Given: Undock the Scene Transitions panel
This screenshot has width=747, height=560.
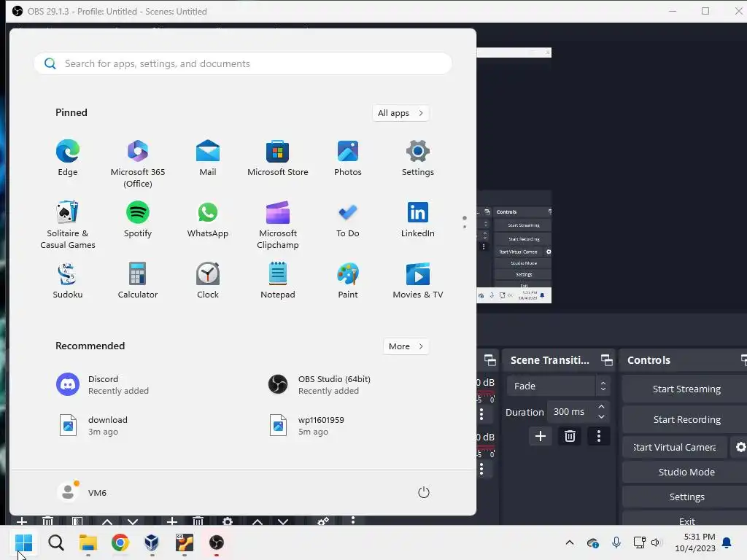Looking at the screenshot, I should 606,360.
